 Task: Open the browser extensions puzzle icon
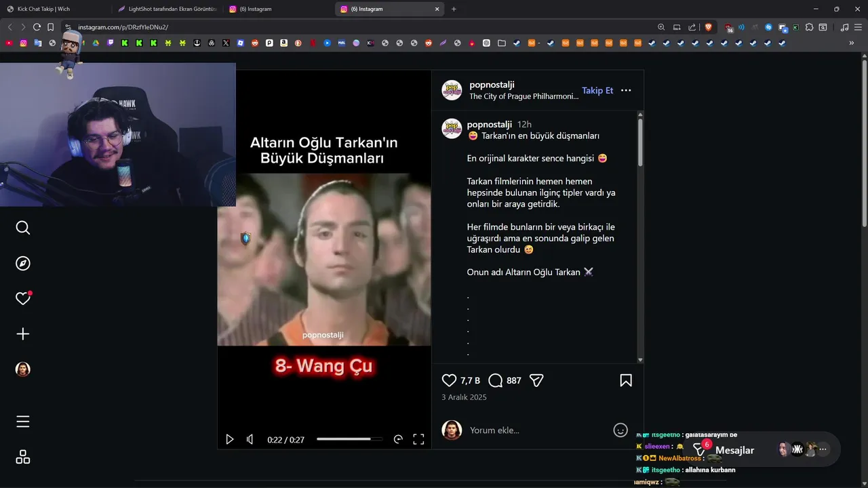809,27
